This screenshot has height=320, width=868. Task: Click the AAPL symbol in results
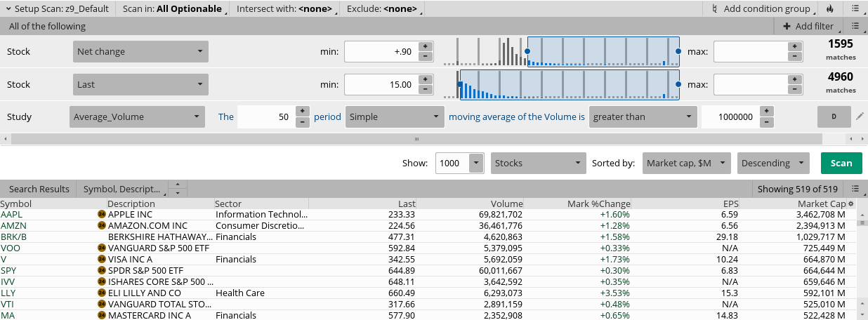click(12, 214)
